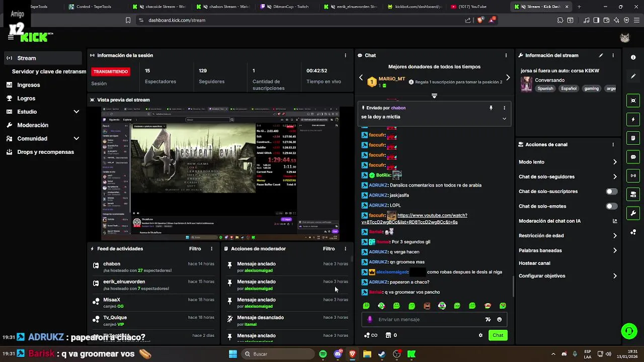Open Modo lento options chevron
This screenshot has height=362, width=644.
(615, 162)
